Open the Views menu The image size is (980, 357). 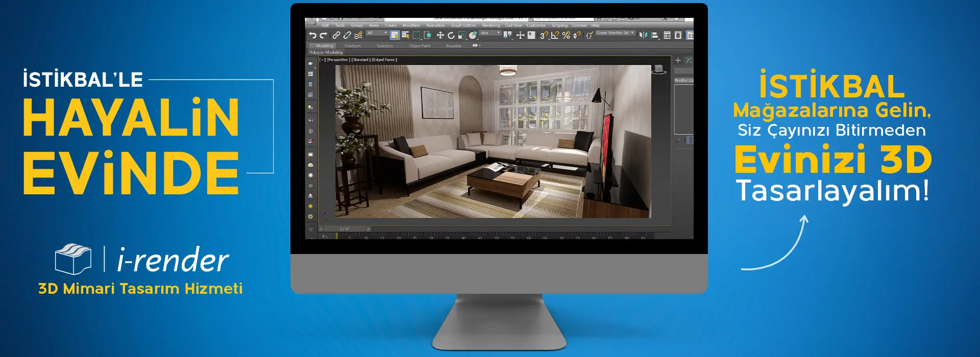[x=374, y=25]
